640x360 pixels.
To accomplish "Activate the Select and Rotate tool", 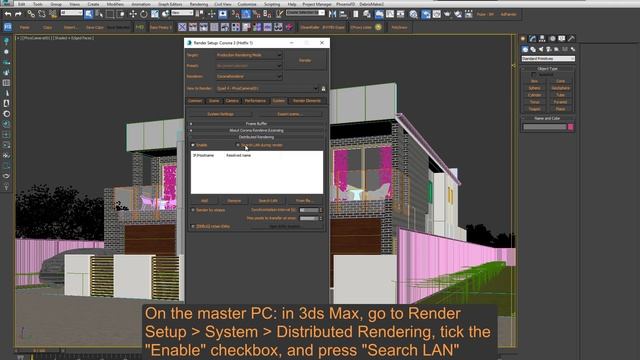I will pyautogui.click(x=144, y=14).
